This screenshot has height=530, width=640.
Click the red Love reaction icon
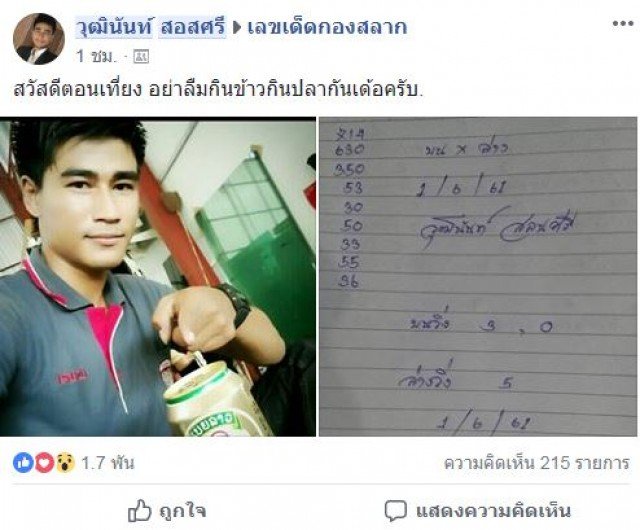[x=44, y=463]
